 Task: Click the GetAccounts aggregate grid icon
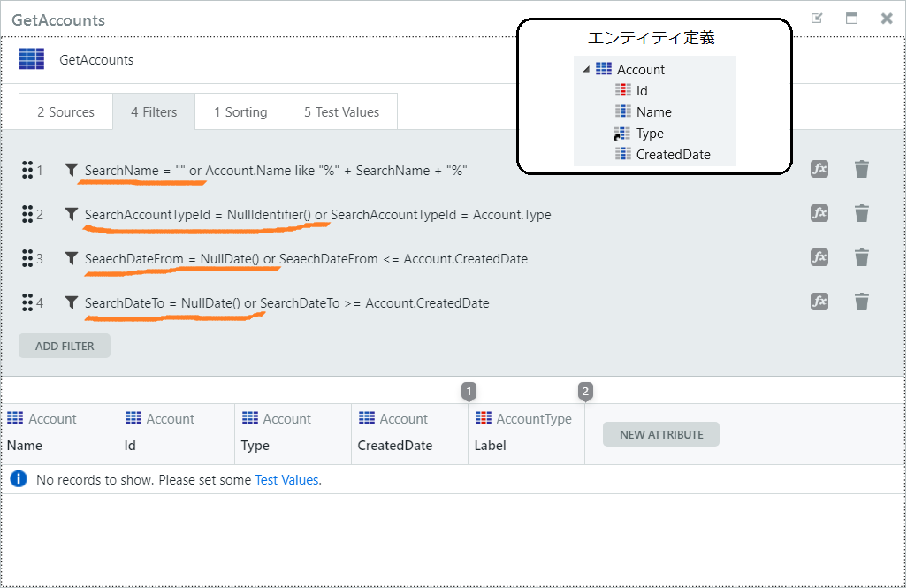(x=31, y=59)
